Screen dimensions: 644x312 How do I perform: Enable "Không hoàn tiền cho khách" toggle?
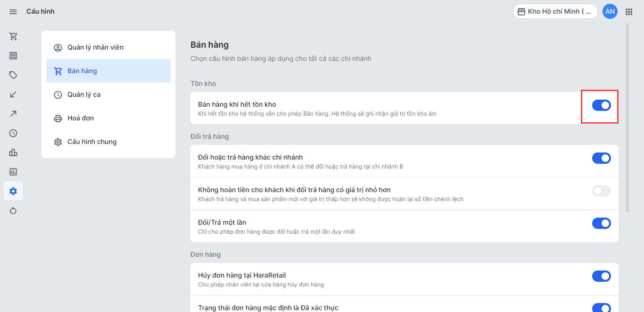click(601, 191)
